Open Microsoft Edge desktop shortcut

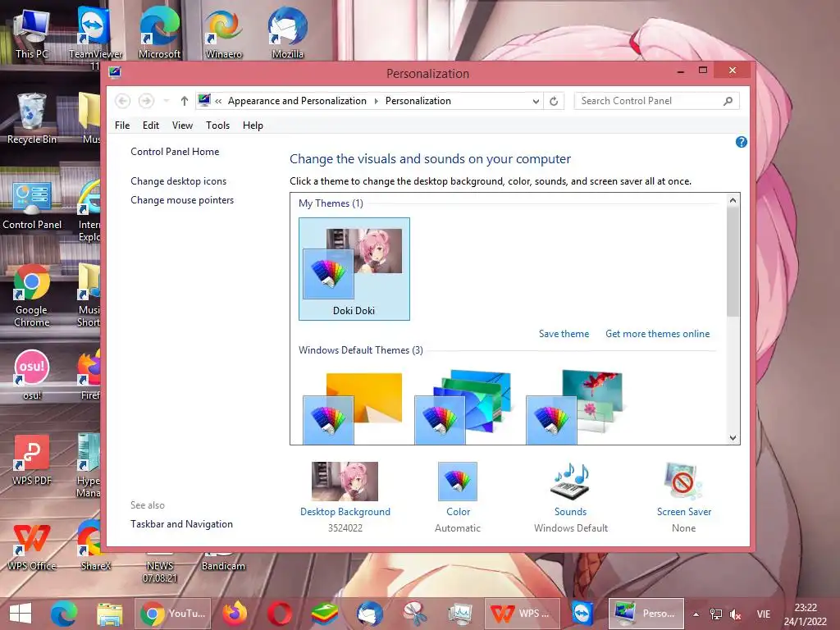click(159, 33)
